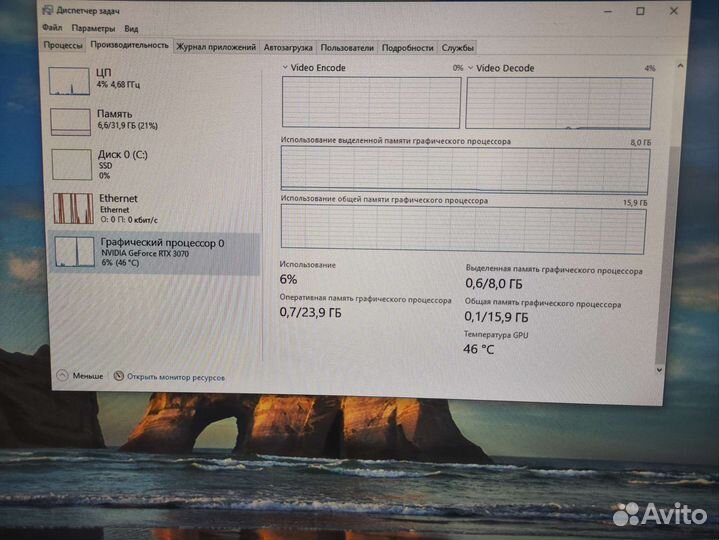
Task: Click the dedicated GPU memory usage graph
Action: (x=465, y=170)
